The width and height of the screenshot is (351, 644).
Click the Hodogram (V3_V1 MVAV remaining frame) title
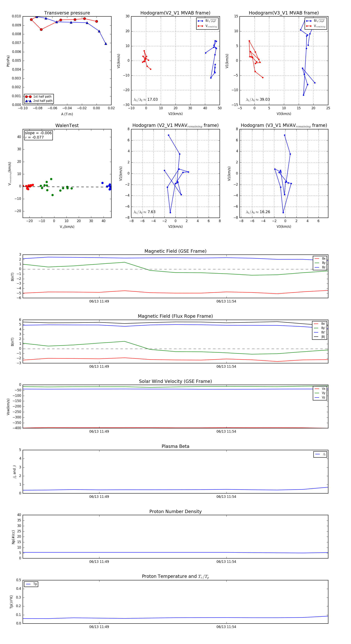(x=284, y=125)
